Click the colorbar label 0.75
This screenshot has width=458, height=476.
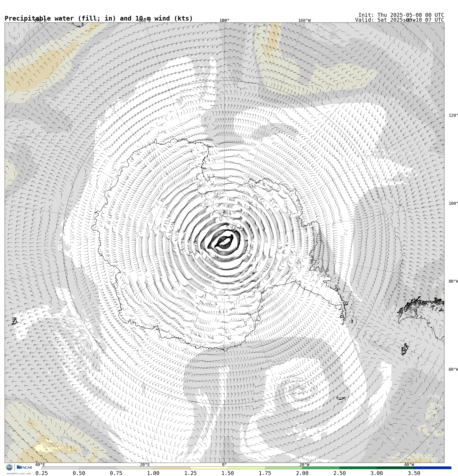coord(116,473)
